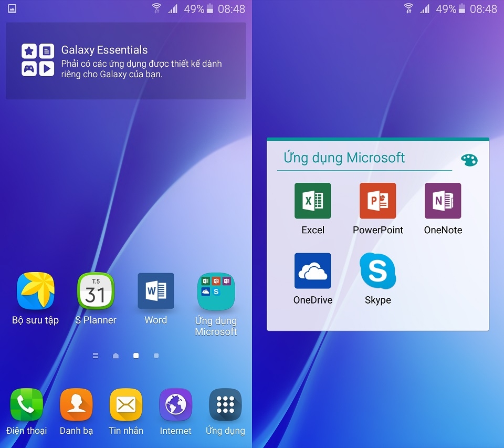Screen dimensions: 504x448
Task: Tap the signal strength icon in right status bar
Action: click(425, 9)
